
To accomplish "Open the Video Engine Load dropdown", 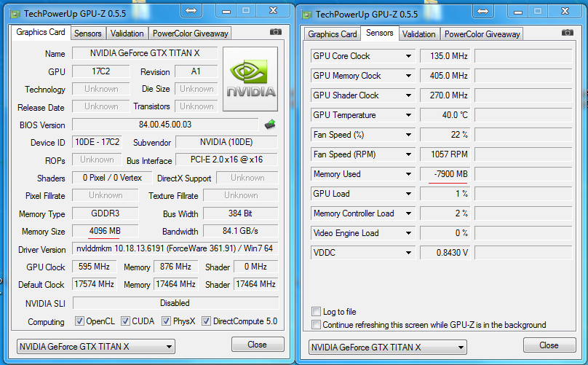I will point(408,233).
